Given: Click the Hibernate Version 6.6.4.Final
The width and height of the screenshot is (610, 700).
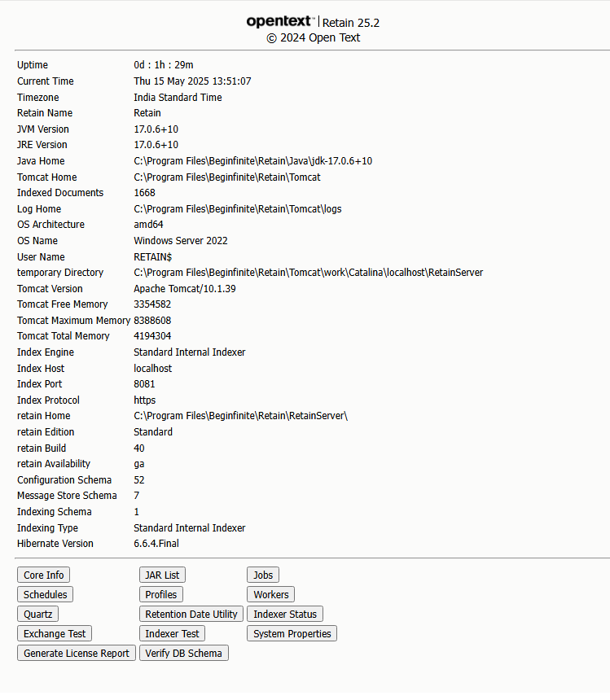Looking at the screenshot, I should click(x=156, y=544).
